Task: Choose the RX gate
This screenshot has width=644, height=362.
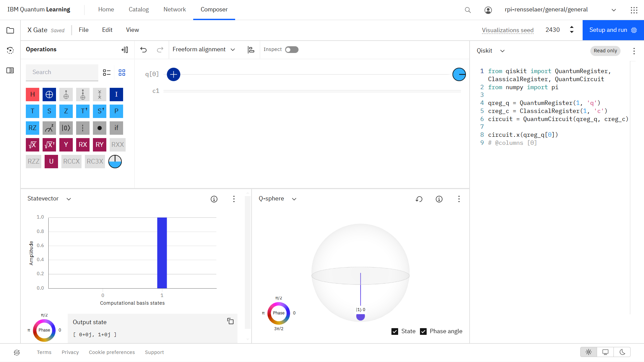Action: pyautogui.click(x=83, y=145)
